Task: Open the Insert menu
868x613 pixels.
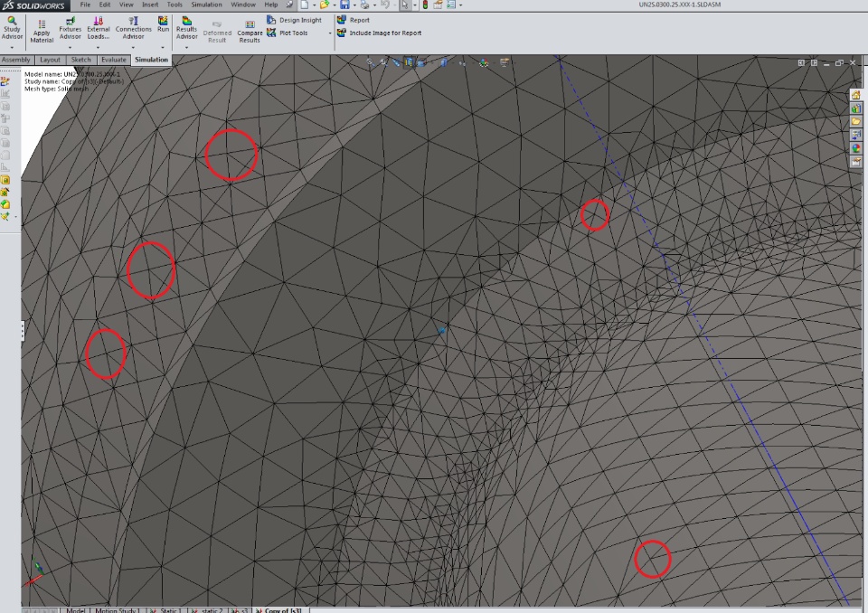Action: (x=150, y=5)
